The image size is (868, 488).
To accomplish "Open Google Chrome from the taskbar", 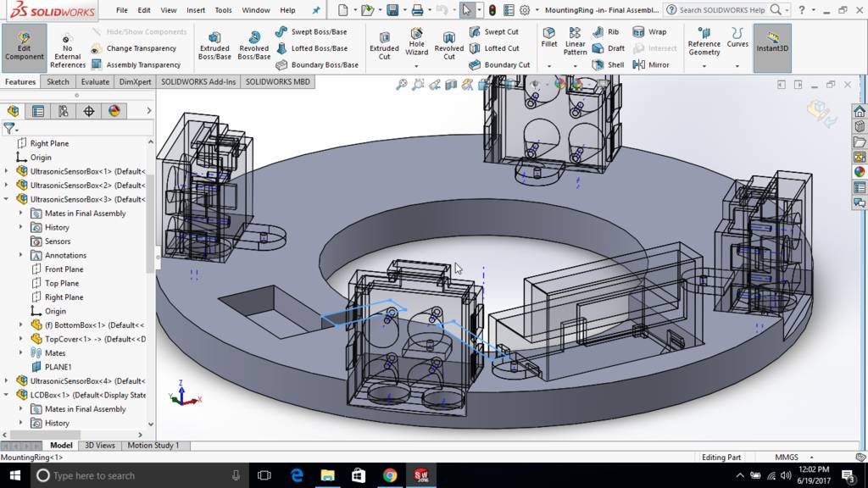I will (390, 475).
